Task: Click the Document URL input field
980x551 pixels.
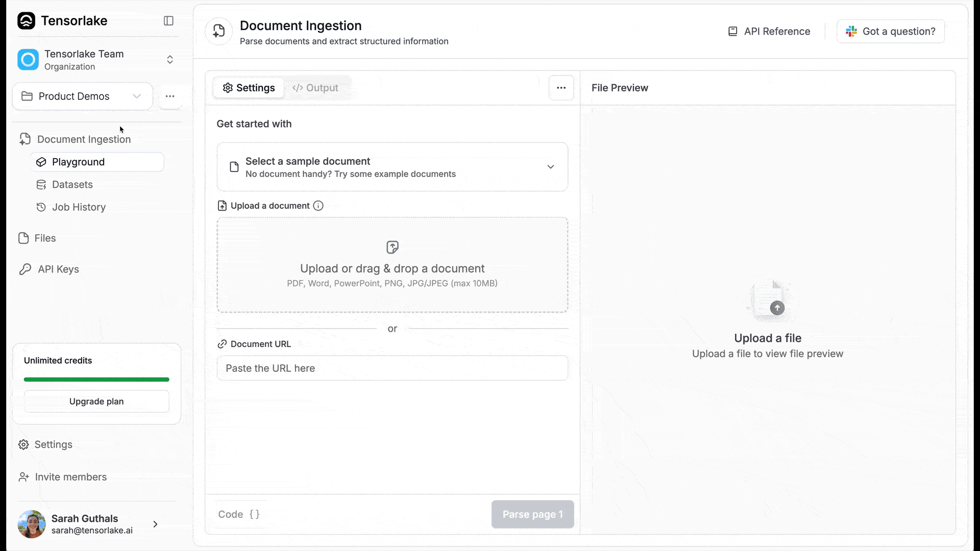Action: (392, 368)
